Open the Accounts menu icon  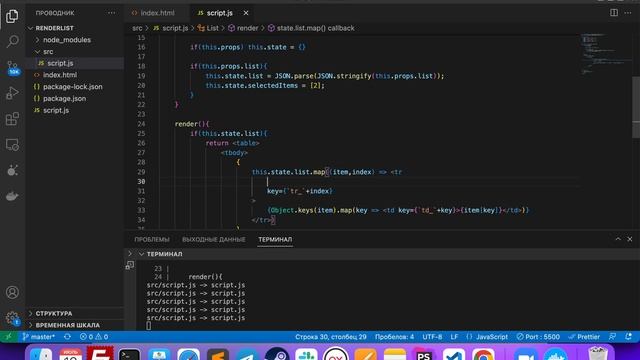click(12, 292)
